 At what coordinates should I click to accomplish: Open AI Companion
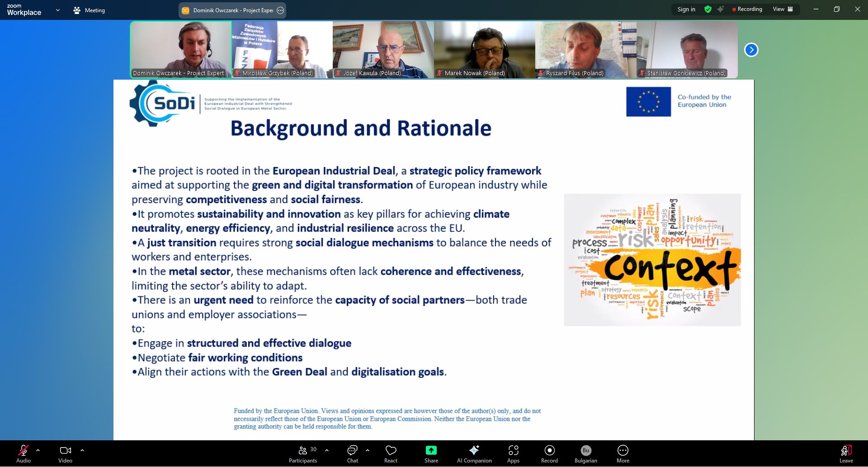coord(474,454)
